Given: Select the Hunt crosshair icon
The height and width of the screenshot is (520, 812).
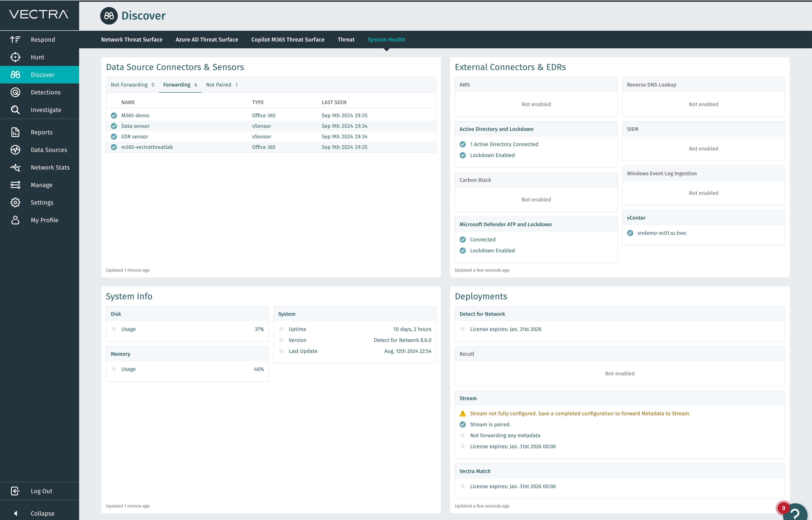Looking at the screenshot, I should [x=16, y=57].
